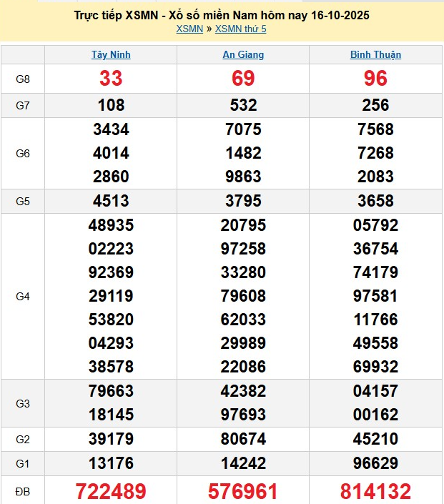Viewport: 444px width, 504px height.
Task: Open the XSMN thứ 5 link
Action: point(240,29)
